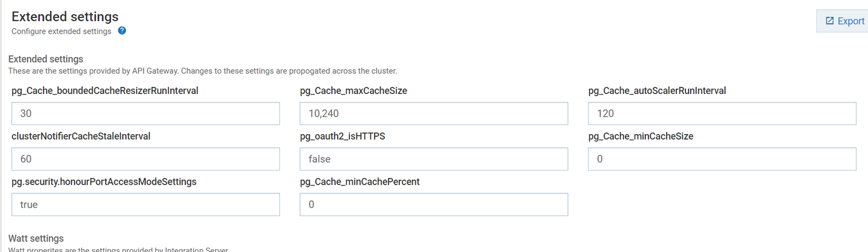Click the Watt settings section heading
The image size is (868, 252).
click(36, 238)
